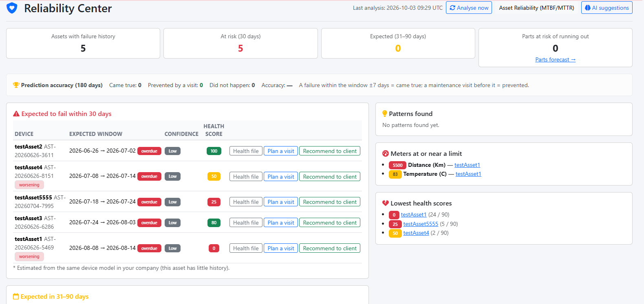Plan a visit for testAsset3

click(x=281, y=223)
